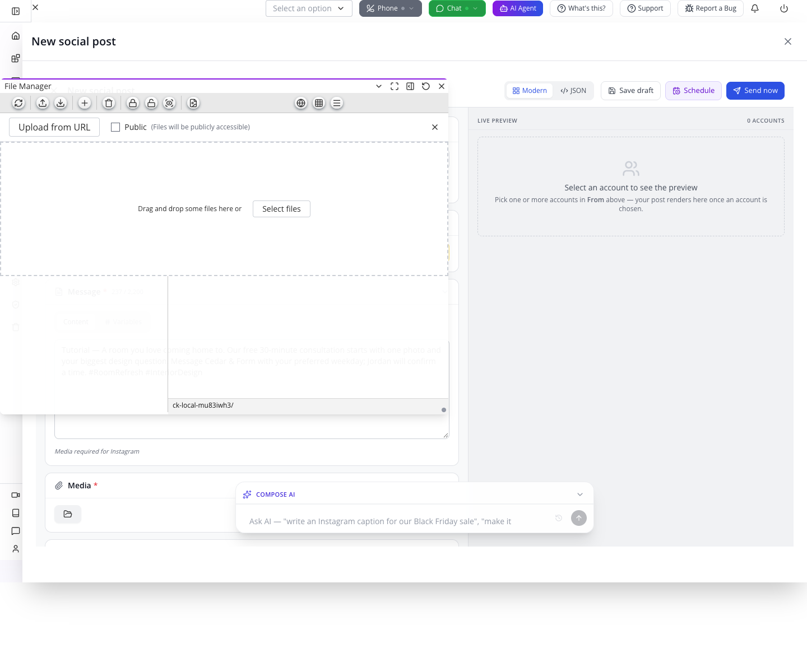Click the open padlock icon in File Manager
The image size is (807, 672).
151,103
